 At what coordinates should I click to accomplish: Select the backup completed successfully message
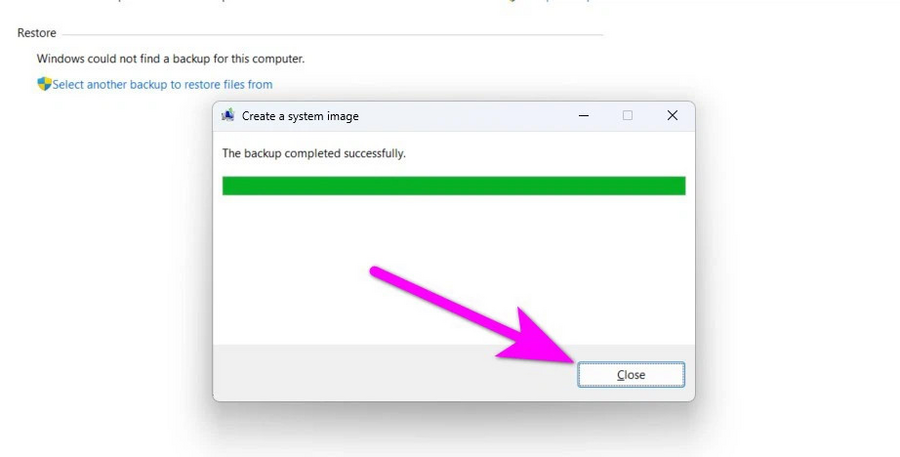[x=313, y=153]
